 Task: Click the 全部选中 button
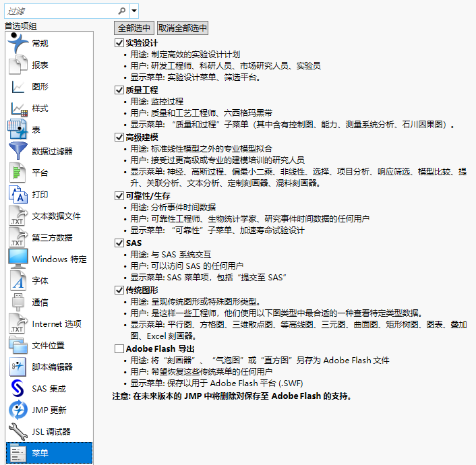134,28
